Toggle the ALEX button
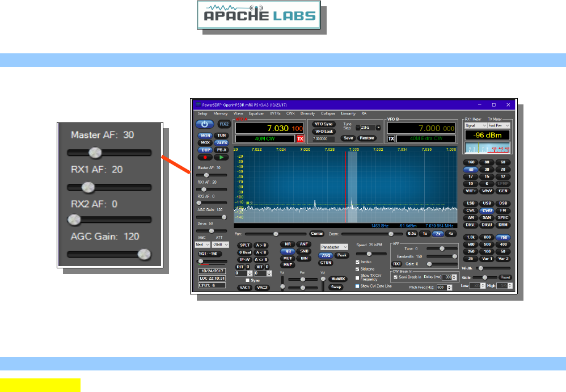This screenshot has height=392, width=566. (222, 142)
